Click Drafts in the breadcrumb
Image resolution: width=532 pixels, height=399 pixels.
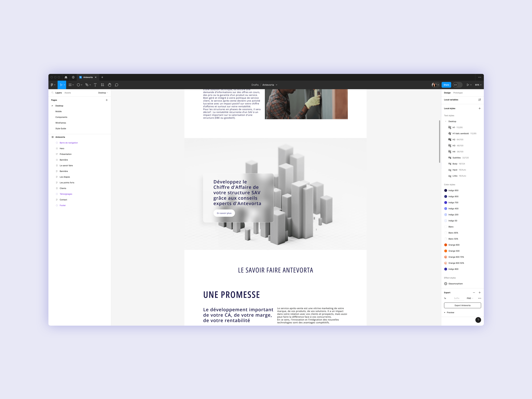click(x=255, y=85)
